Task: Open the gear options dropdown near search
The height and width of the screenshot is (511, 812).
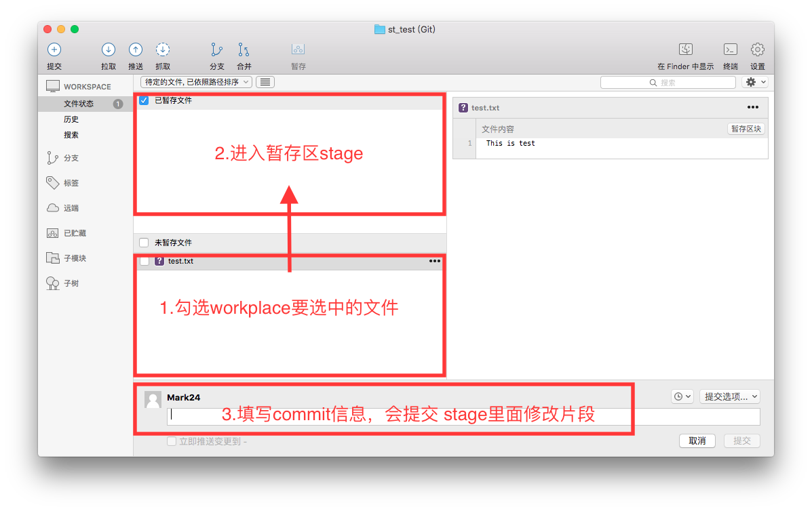Action: [x=755, y=82]
